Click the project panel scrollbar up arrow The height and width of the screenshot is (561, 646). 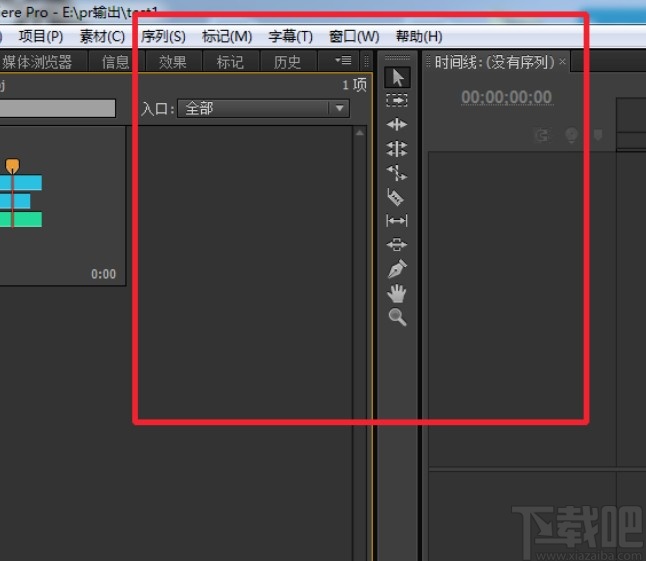360,133
